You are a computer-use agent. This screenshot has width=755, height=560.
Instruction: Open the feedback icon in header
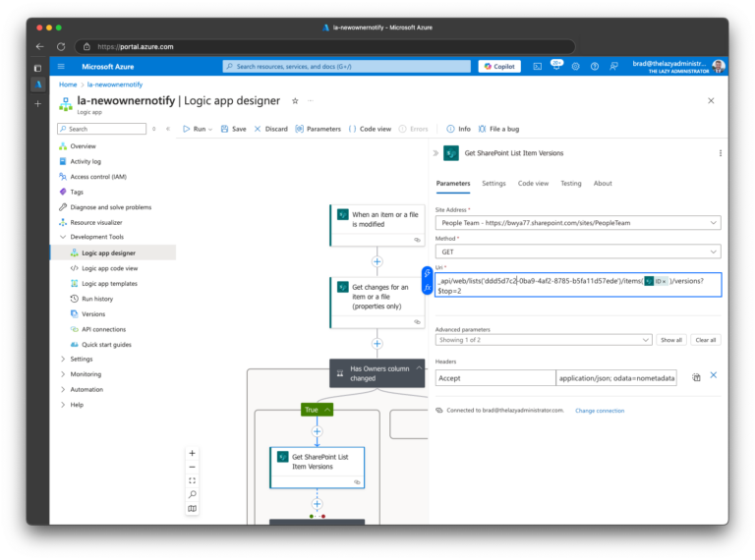click(613, 67)
